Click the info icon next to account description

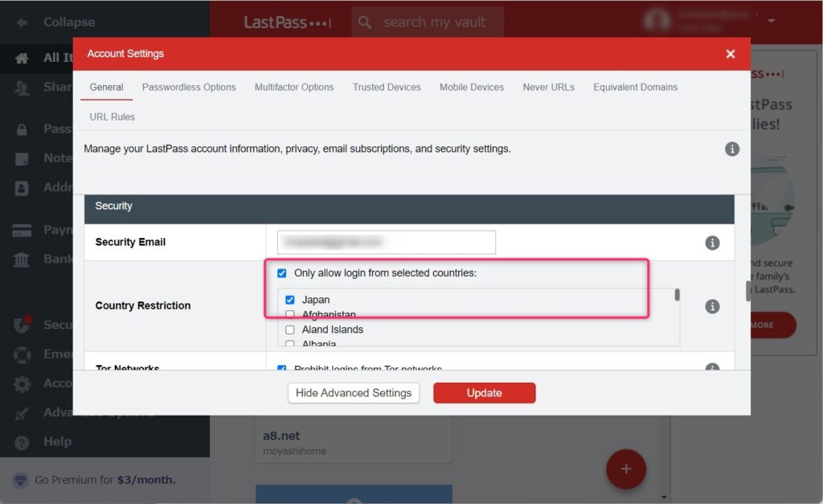point(731,149)
